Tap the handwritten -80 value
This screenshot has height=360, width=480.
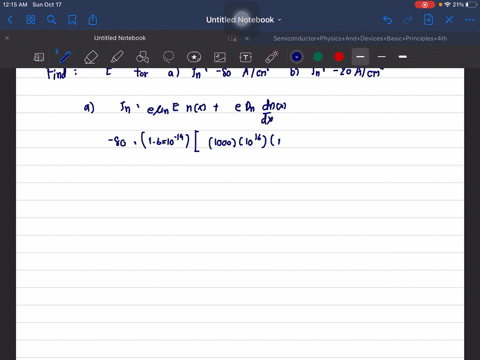117,142
